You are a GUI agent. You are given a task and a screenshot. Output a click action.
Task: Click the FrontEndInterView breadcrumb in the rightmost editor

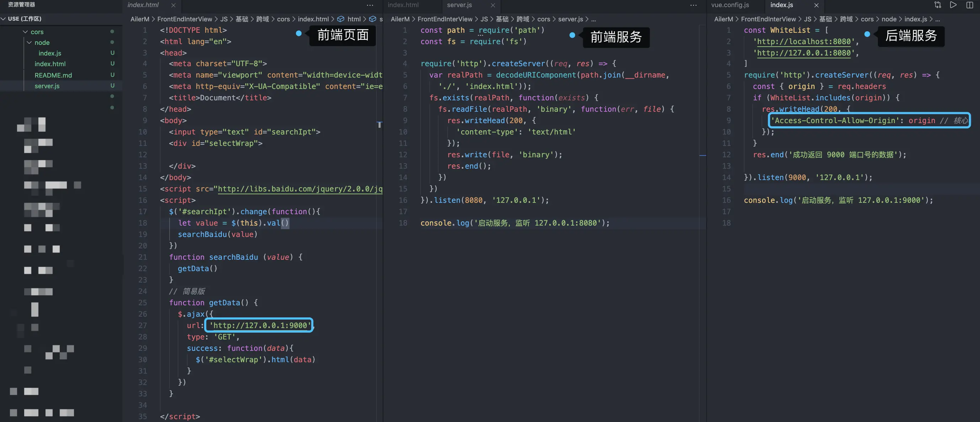pyautogui.click(x=768, y=19)
